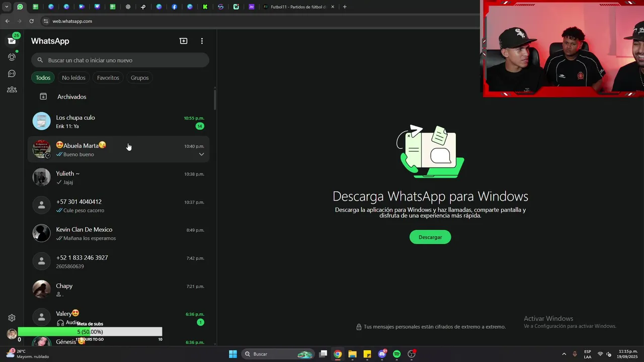
Task: Click Chapy's profile picture
Action: point(42,290)
